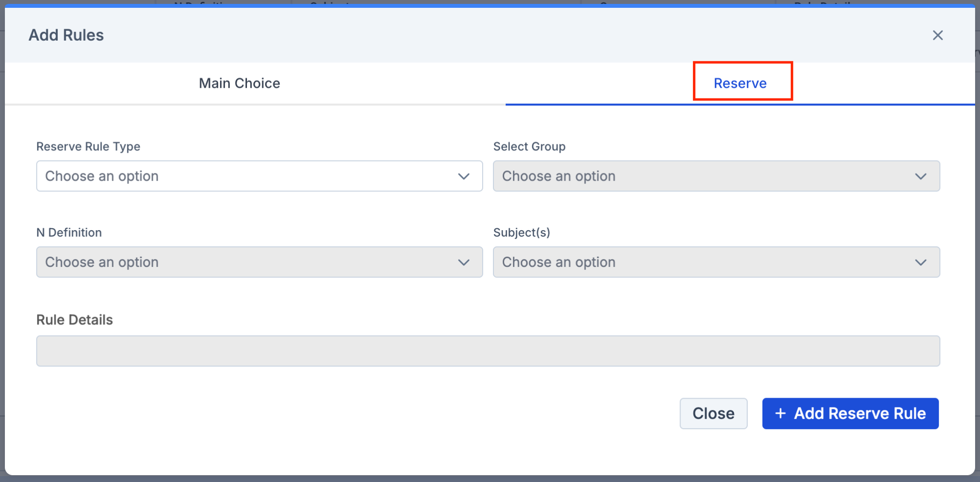Click the Close button
This screenshot has width=980, height=482.
coord(713,413)
